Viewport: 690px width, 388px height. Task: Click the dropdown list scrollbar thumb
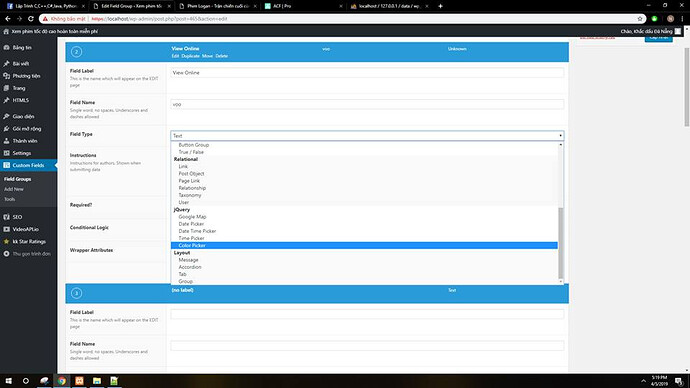[x=561, y=243]
